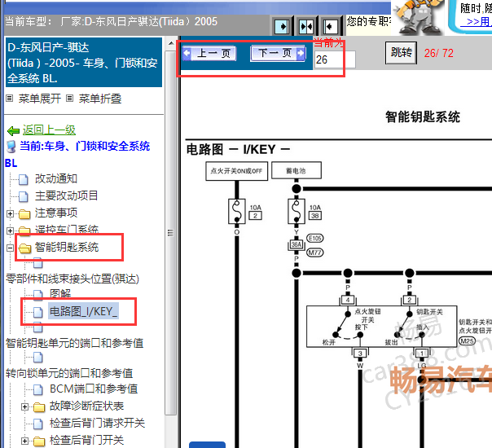
Task: Click the mechanic cartoon mascot image
Action: click(418, 16)
